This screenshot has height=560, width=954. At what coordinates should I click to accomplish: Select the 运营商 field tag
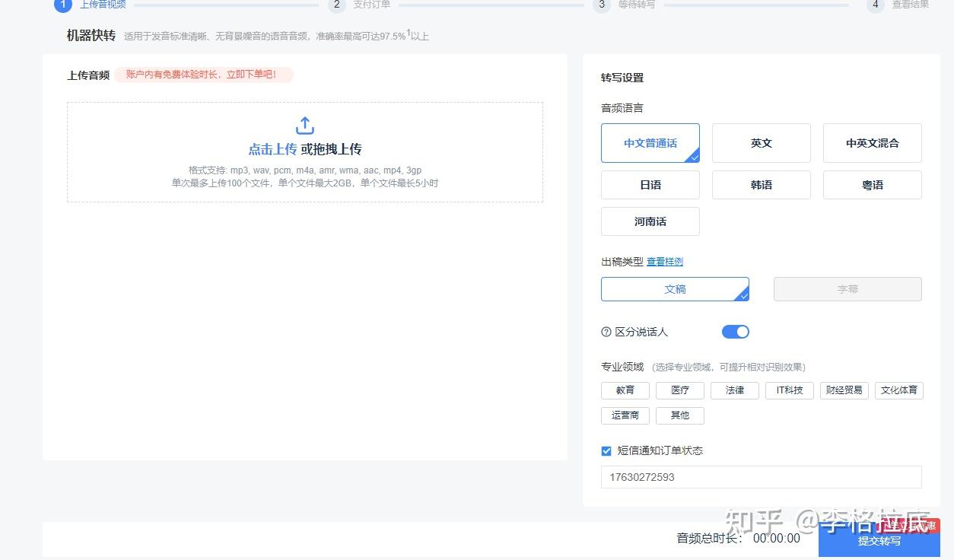tap(625, 415)
